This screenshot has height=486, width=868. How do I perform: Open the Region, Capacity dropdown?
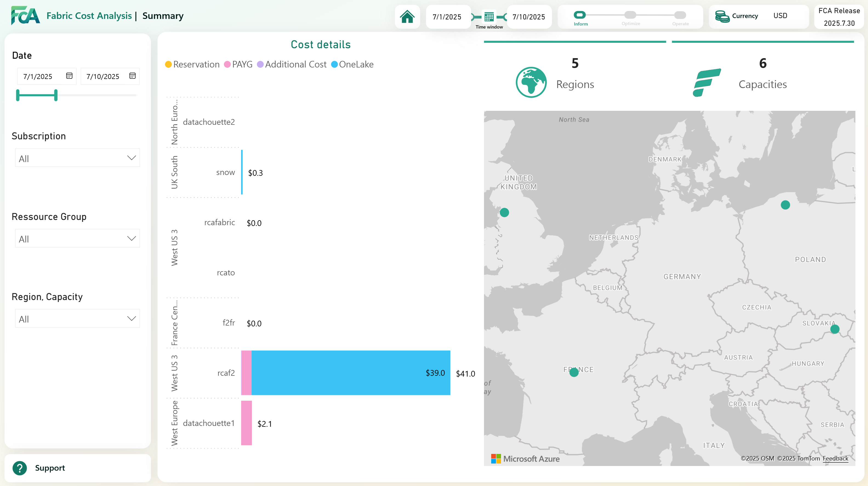(x=78, y=319)
